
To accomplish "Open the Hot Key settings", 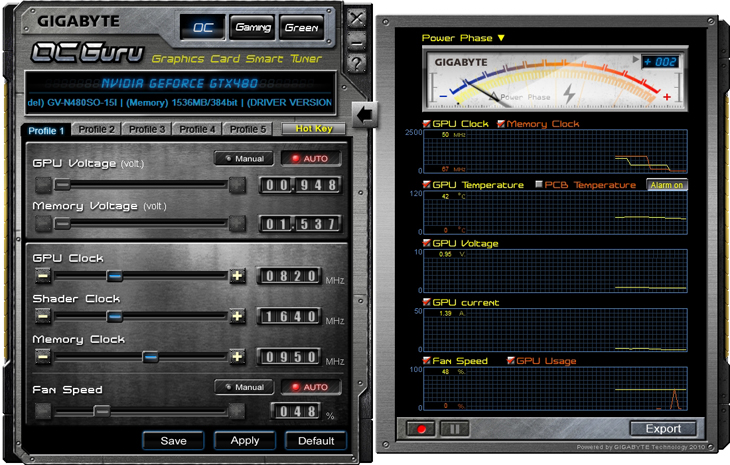I will [312, 129].
